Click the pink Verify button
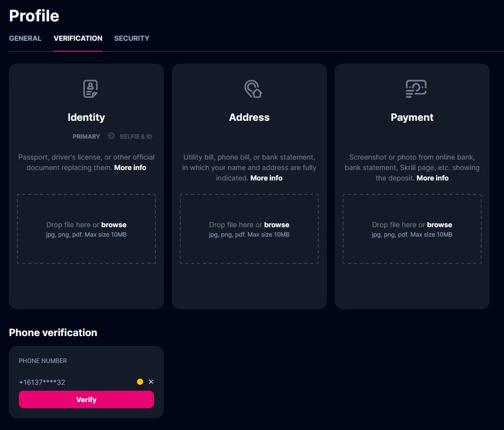Image resolution: width=504 pixels, height=430 pixels. [86, 399]
